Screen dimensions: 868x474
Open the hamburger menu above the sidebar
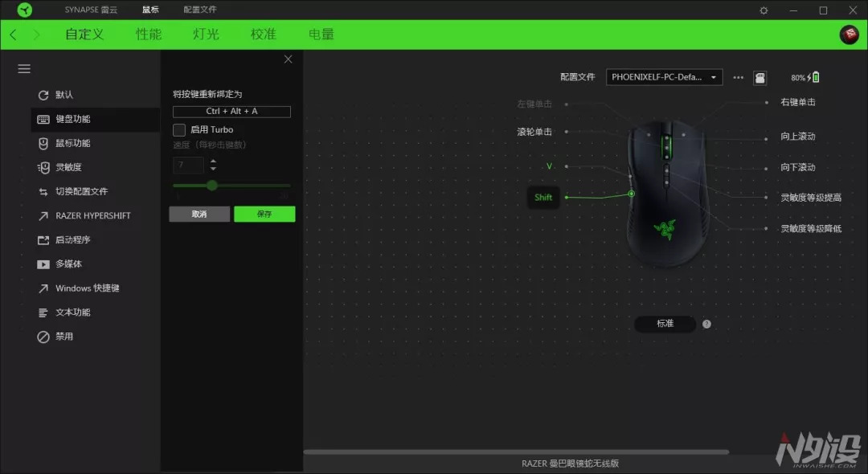[23, 68]
